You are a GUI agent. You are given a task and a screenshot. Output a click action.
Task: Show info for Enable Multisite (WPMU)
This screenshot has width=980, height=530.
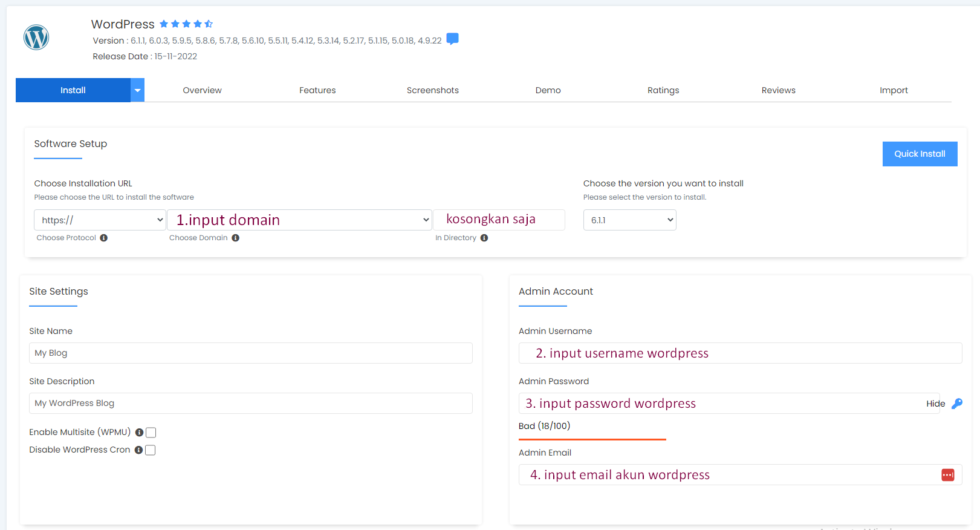pyautogui.click(x=139, y=433)
